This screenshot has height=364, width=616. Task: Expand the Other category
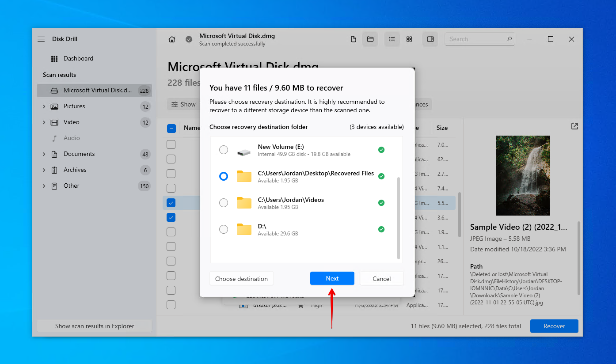(x=44, y=186)
